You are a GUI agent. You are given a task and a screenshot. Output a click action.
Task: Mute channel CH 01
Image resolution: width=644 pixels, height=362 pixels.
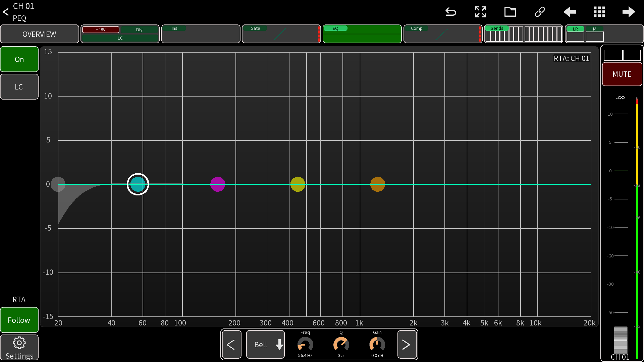pyautogui.click(x=622, y=74)
